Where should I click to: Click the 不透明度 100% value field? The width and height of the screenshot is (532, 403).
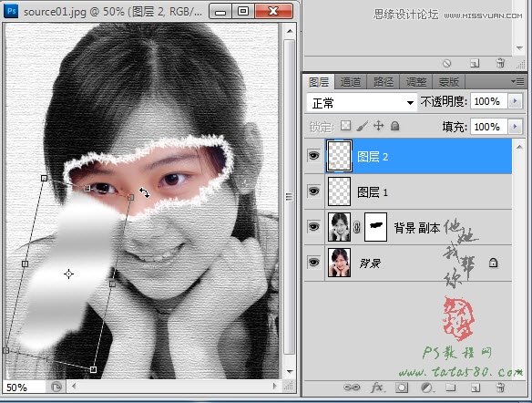[x=488, y=101]
